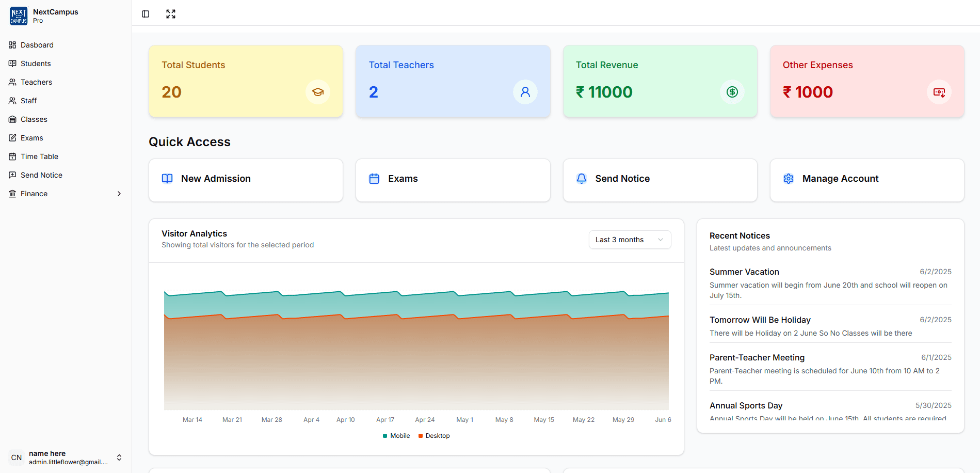Toggle the sidebar panel icon
Screen dimensions: 980x473
(x=146, y=14)
